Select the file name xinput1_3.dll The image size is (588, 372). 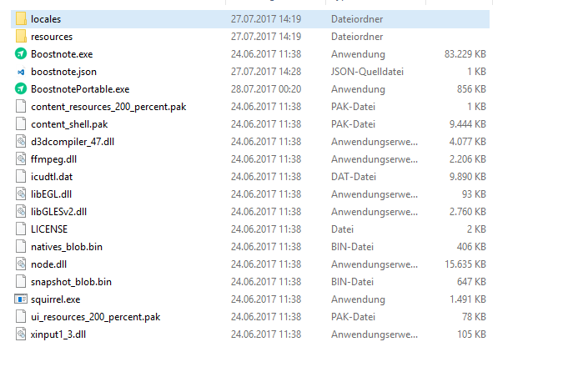point(58,334)
